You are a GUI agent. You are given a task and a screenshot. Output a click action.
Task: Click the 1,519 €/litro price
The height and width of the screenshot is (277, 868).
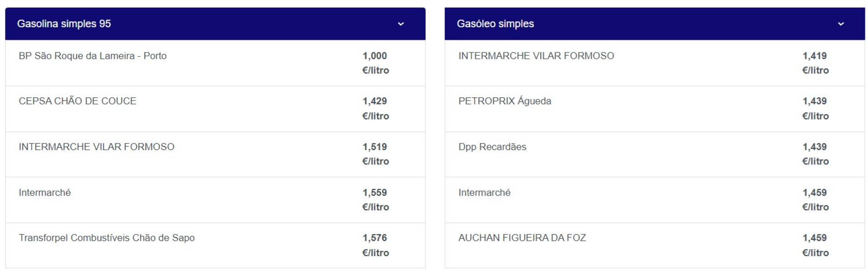tap(375, 154)
